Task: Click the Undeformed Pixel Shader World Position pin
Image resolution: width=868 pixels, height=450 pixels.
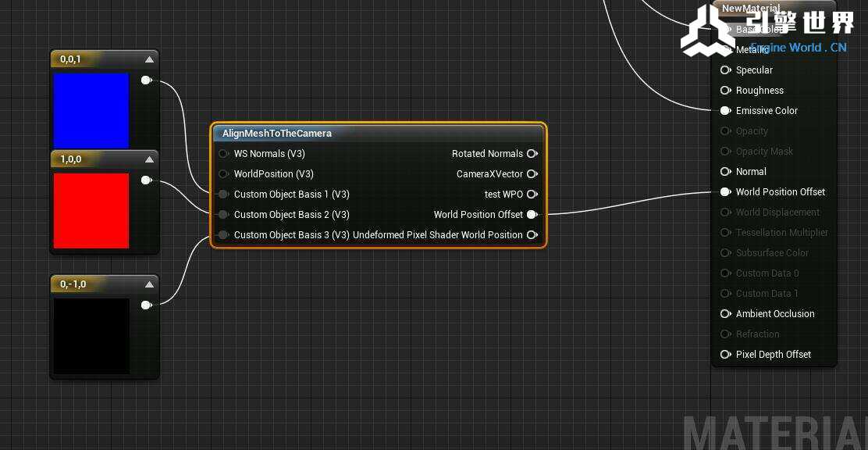Action: [x=532, y=235]
